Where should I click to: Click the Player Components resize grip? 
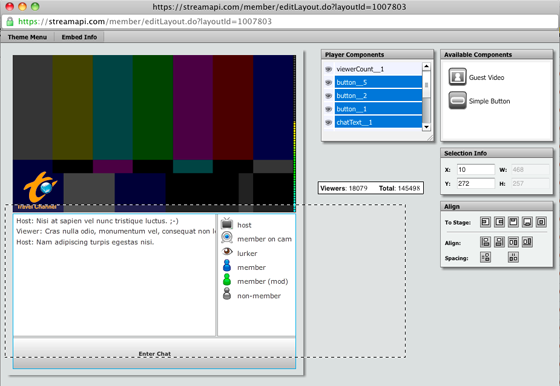430,137
